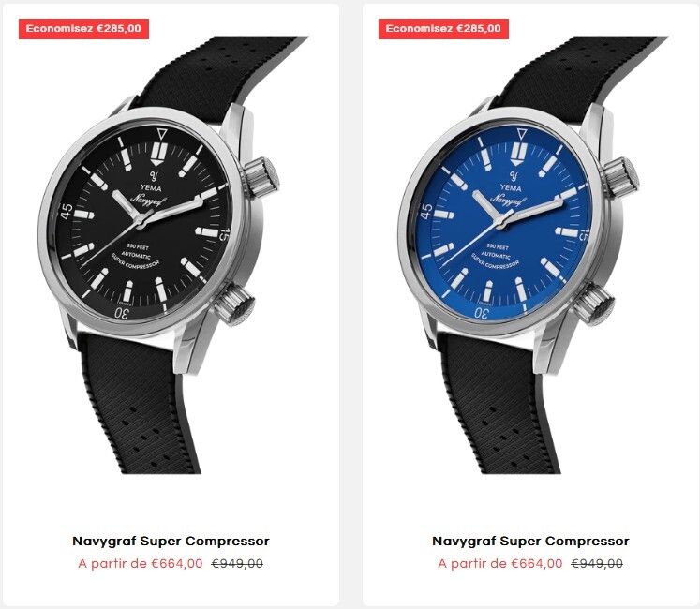This screenshot has width=700, height=609.
Task: Click the left Economisez €285,00 badge
Action: (x=83, y=29)
